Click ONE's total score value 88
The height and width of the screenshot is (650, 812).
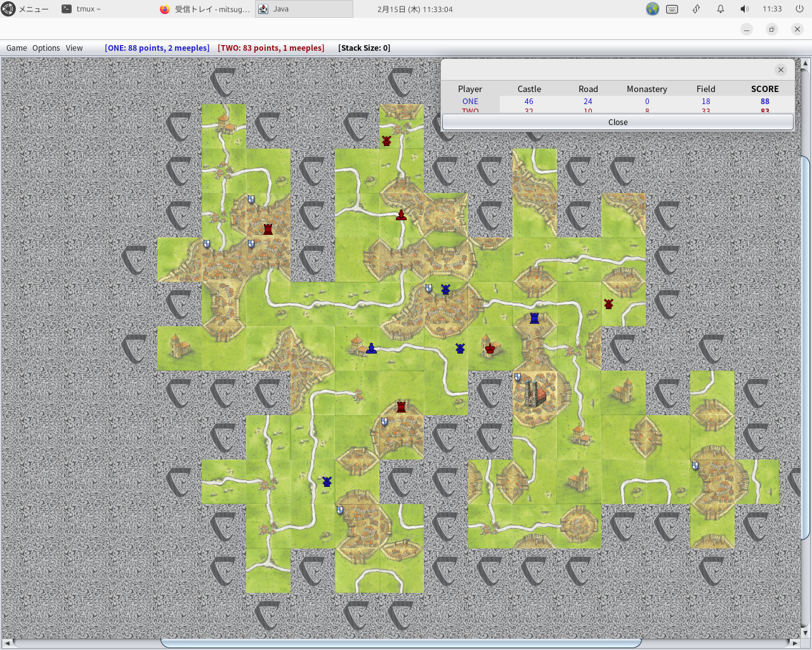765,102
